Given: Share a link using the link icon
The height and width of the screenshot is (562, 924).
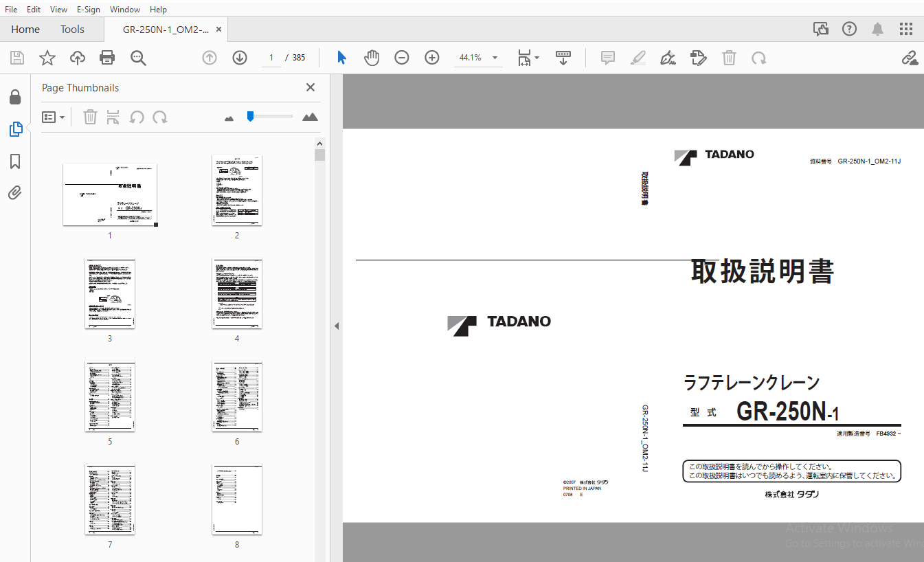Looking at the screenshot, I should (910, 58).
